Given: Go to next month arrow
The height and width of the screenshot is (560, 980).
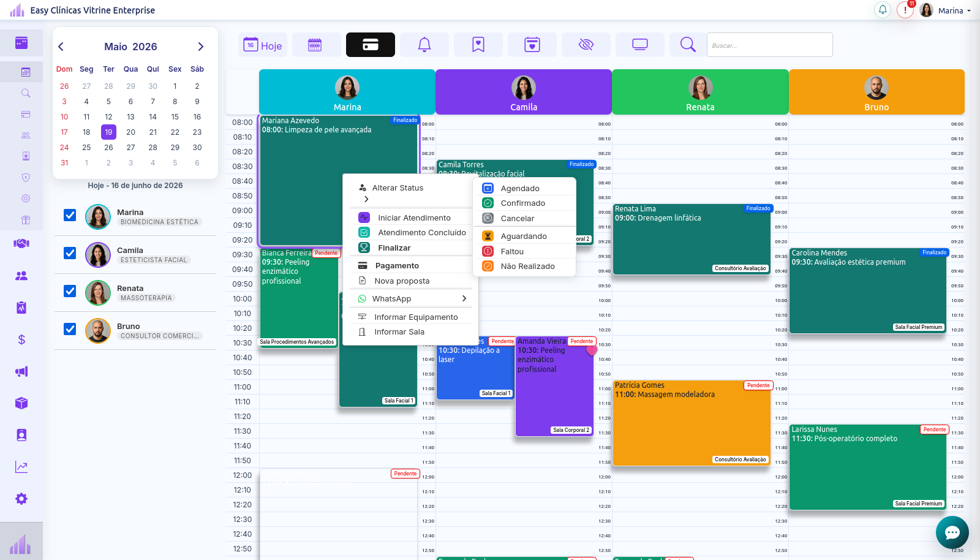Looking at the screenshot, I should [200, 47].
